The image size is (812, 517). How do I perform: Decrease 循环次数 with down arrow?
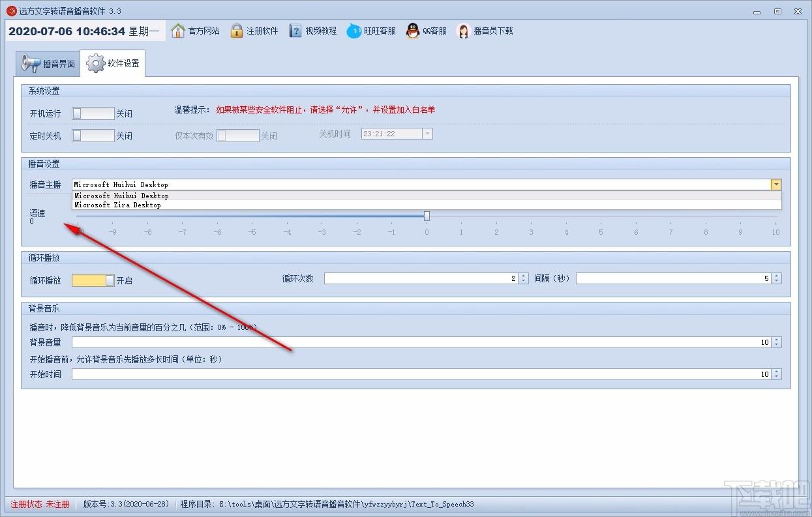click(523, 281)
